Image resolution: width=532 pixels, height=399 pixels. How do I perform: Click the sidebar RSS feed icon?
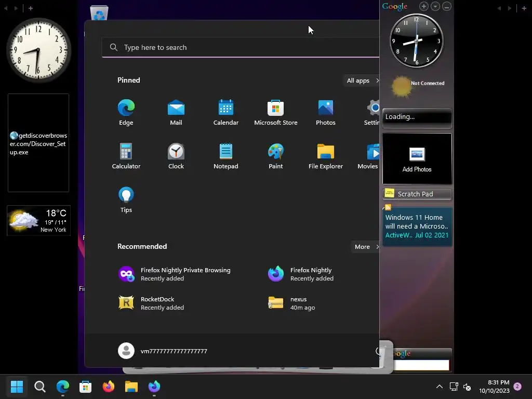tap(388, 207)
